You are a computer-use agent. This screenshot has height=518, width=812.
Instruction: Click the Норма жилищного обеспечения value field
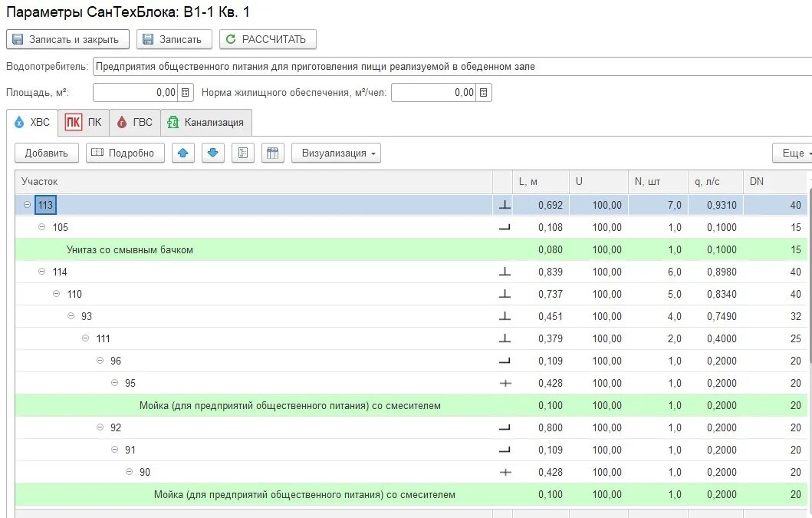(x=434, y=93)
